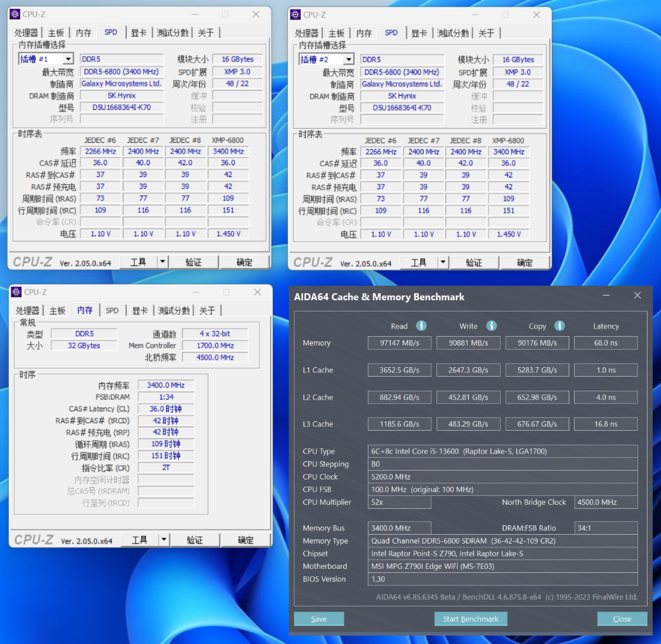The height and width of the screenshot is (644, 661).
Task: Select 内存 tab in slot #1 window
Action: [83, 33]
